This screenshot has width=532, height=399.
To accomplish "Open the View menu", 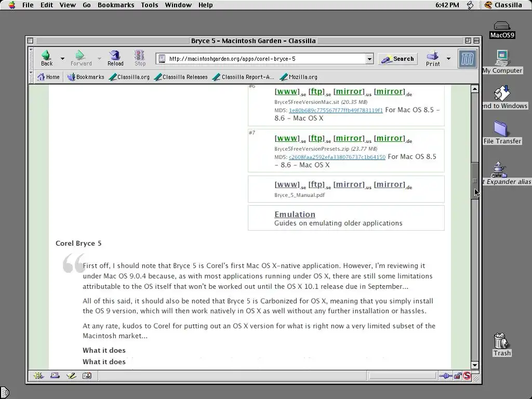I will point(68,5).
